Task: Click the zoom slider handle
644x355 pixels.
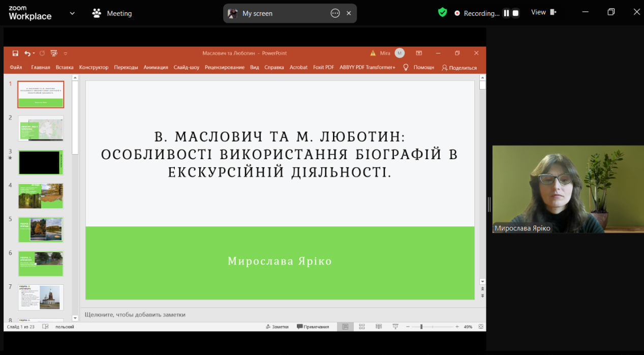Action: pyautogui.click(x=421, y=327)
